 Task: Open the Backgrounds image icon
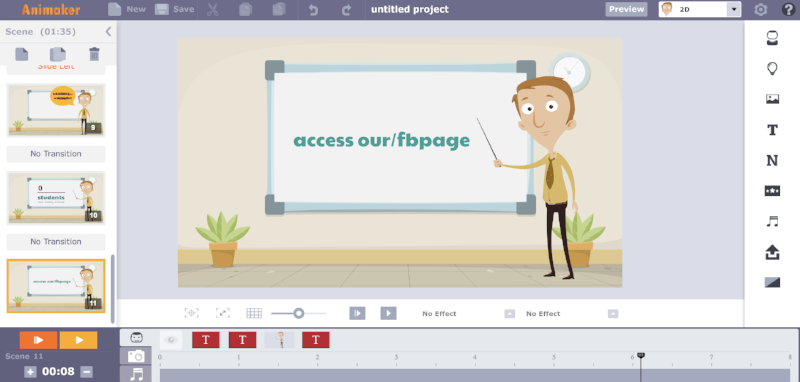pos(772,99)
